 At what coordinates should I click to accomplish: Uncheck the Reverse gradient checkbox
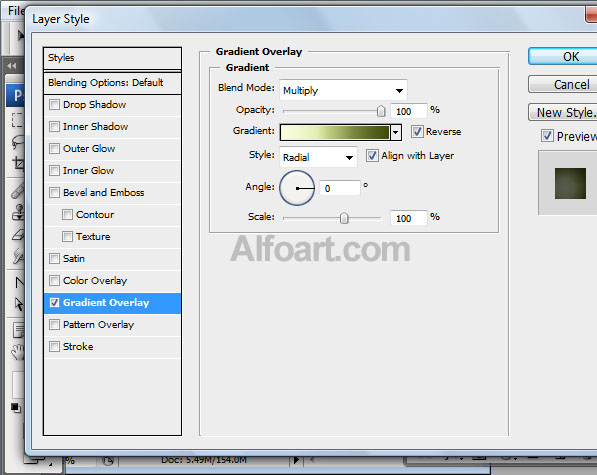pyautogui.click(x=417, y=132)
